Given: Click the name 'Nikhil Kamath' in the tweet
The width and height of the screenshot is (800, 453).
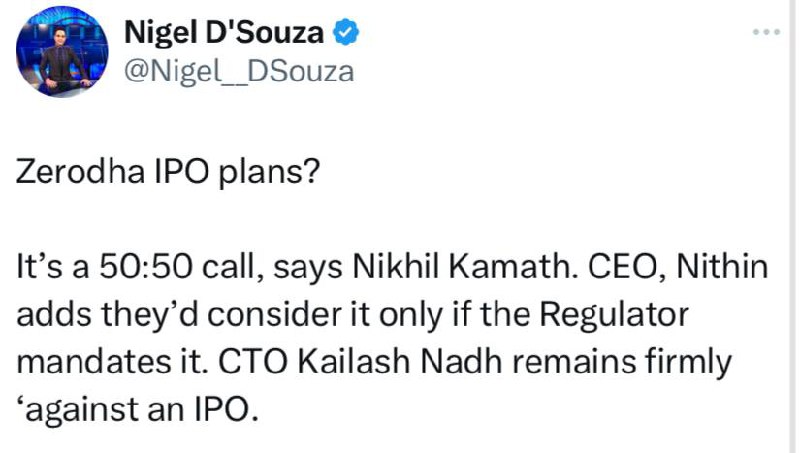Looking at the screenshot, I should tap(461, 267).
